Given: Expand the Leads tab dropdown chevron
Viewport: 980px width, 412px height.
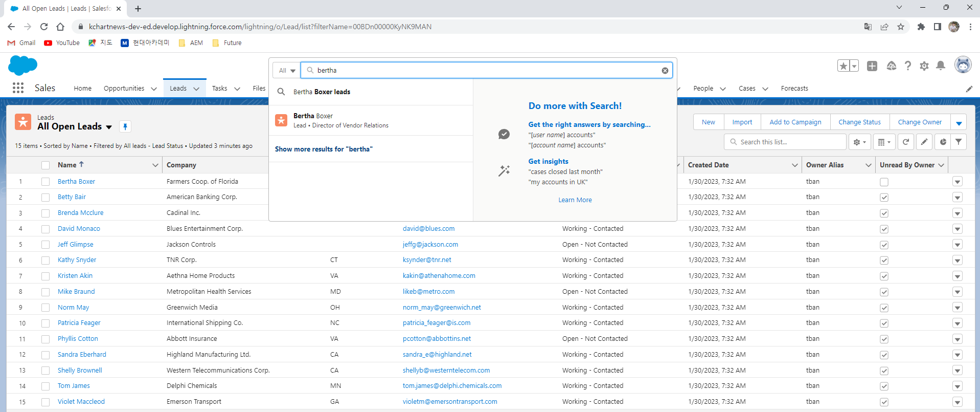Looking at the screenshot, I should [x=196, y=89].
